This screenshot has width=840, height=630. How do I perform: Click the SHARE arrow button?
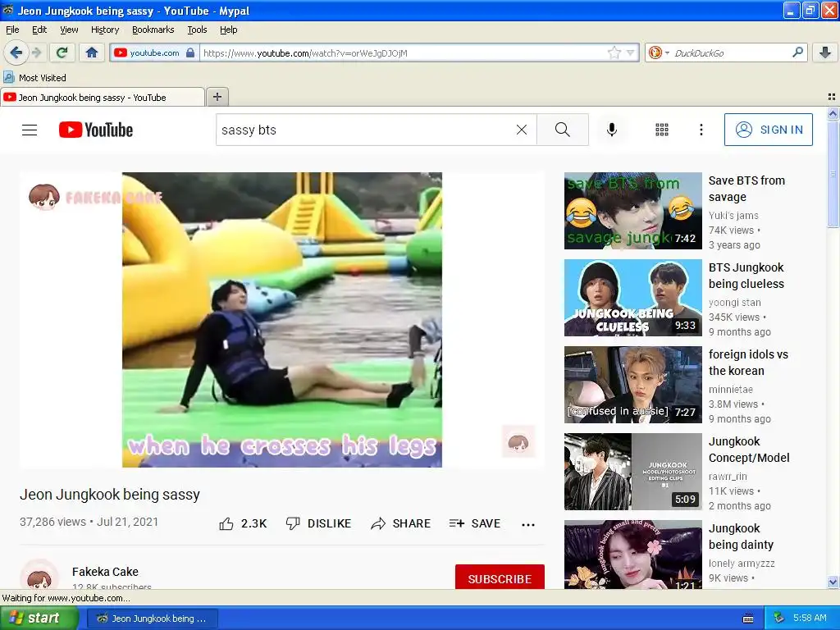click(400, 523)
